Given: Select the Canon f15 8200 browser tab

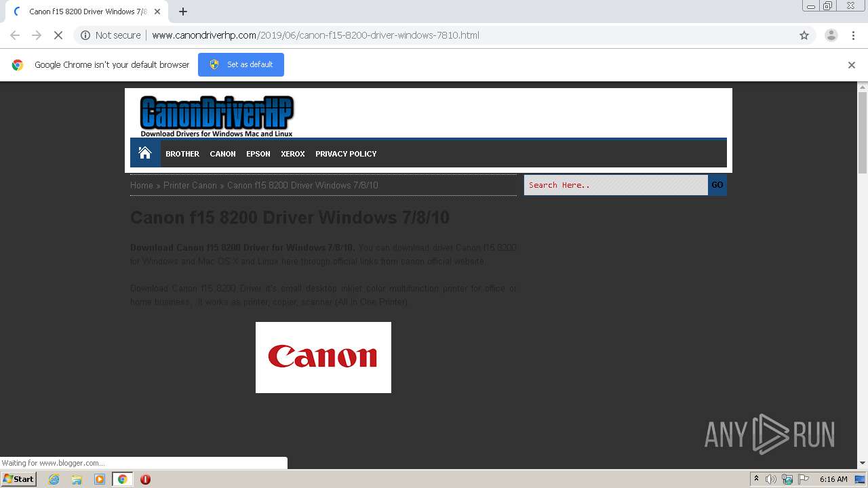Looking at the screenshot, I should pos(88,12).
